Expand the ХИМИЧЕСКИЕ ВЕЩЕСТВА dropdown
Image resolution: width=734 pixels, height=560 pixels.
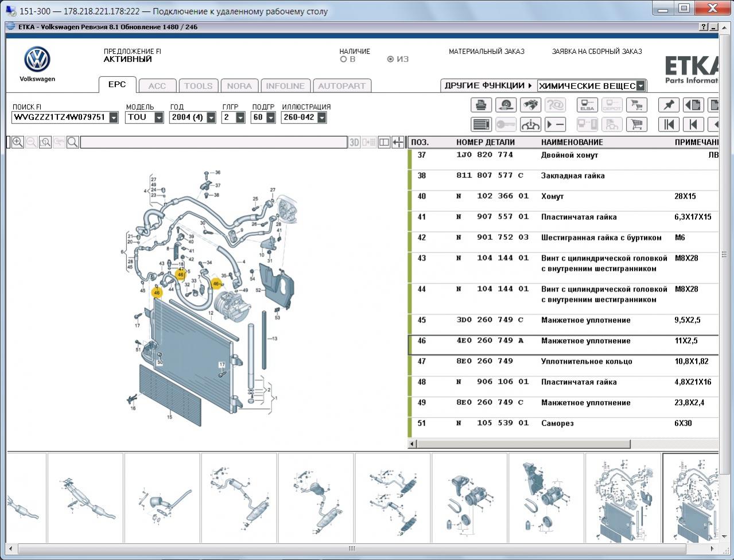tap(641, 86)
